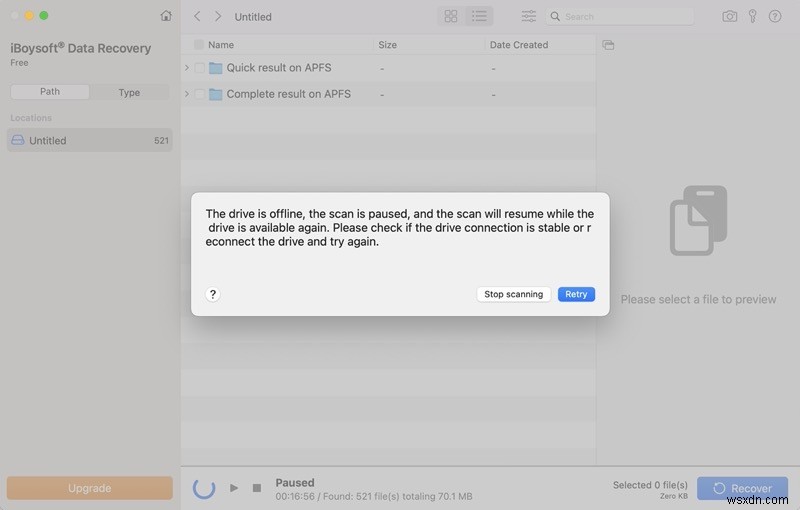Click the Stop scanning button

pos(513,294)
